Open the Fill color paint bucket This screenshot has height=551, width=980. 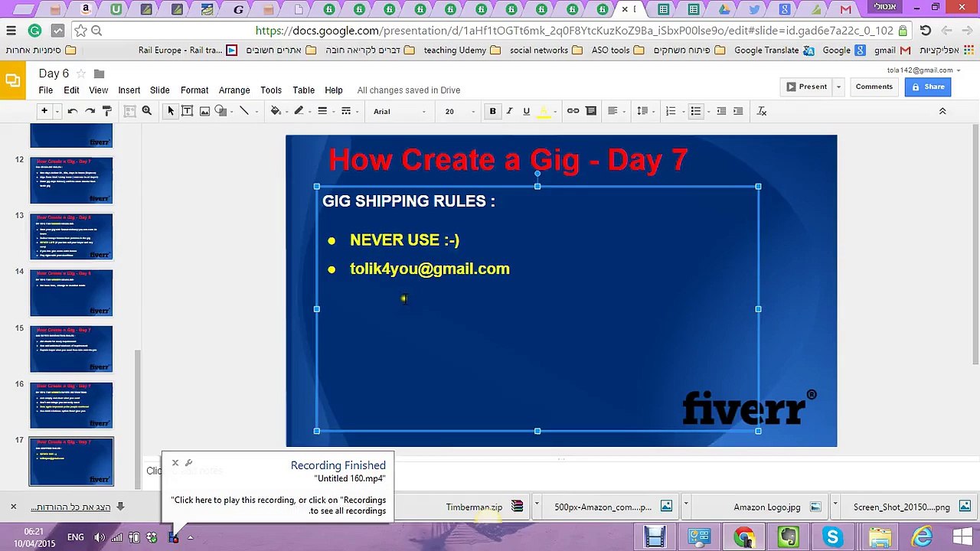point(276,111)
